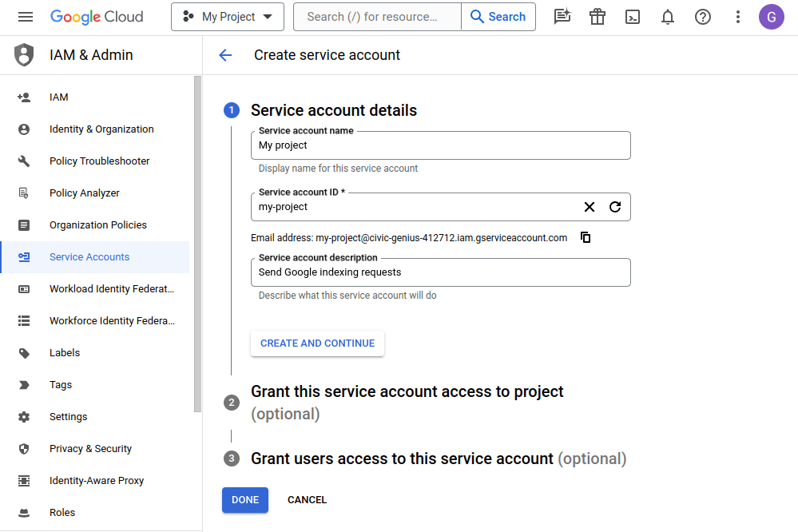The width and height of the screenshot is (798, 532).
Task: Click the Workforce Identity Federation icon
Action: pos(24,321)
